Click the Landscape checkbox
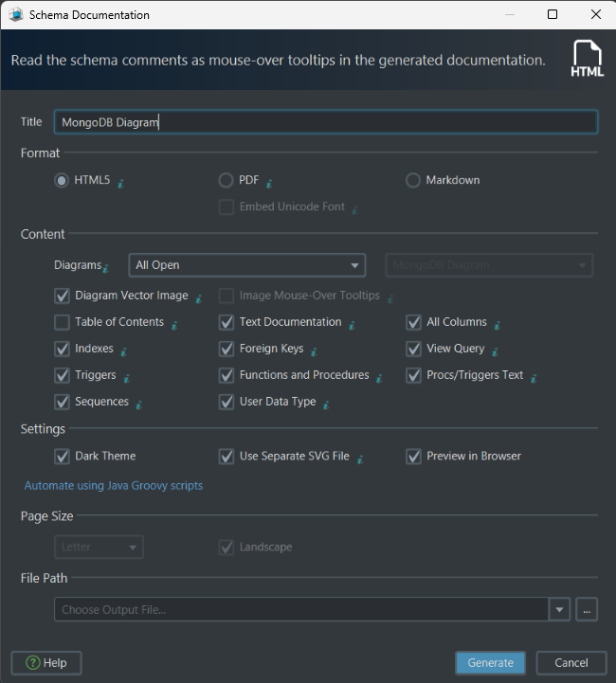The image size is (616, 683). pyautogui.click(x=226, y=548)
